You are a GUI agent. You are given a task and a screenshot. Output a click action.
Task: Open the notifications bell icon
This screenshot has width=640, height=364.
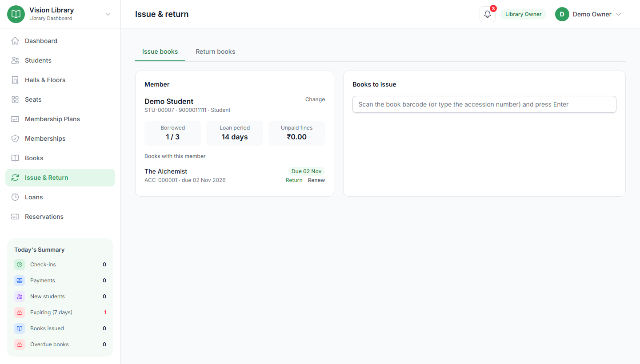[x=488, y=14]
